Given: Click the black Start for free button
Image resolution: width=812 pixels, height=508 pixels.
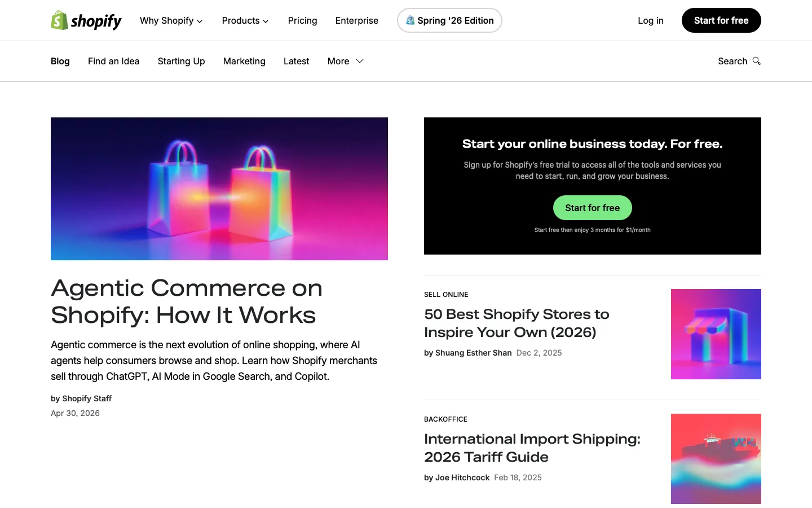Looking at the screenshot, I should coord(721,20).
